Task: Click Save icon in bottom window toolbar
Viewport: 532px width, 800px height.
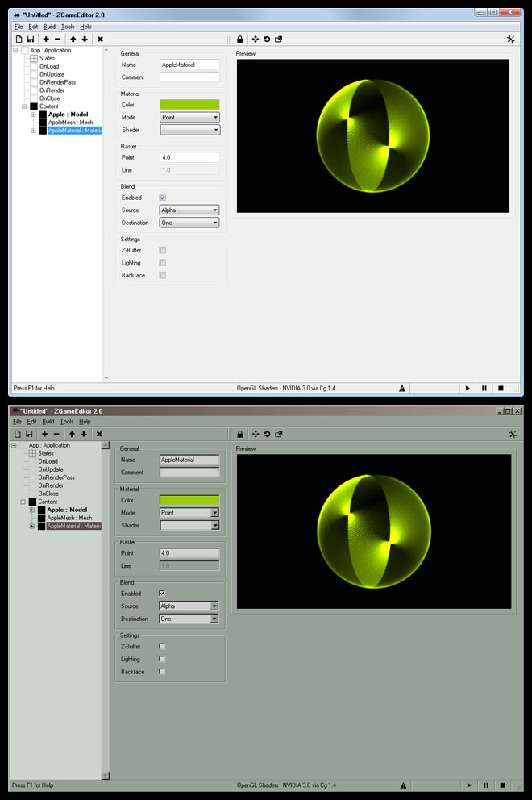Action: click(30, 434)
